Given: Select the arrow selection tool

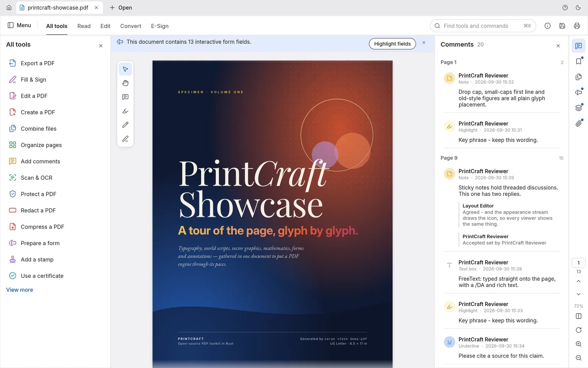Looking at the screenshot, I should [x=125, y=69].
